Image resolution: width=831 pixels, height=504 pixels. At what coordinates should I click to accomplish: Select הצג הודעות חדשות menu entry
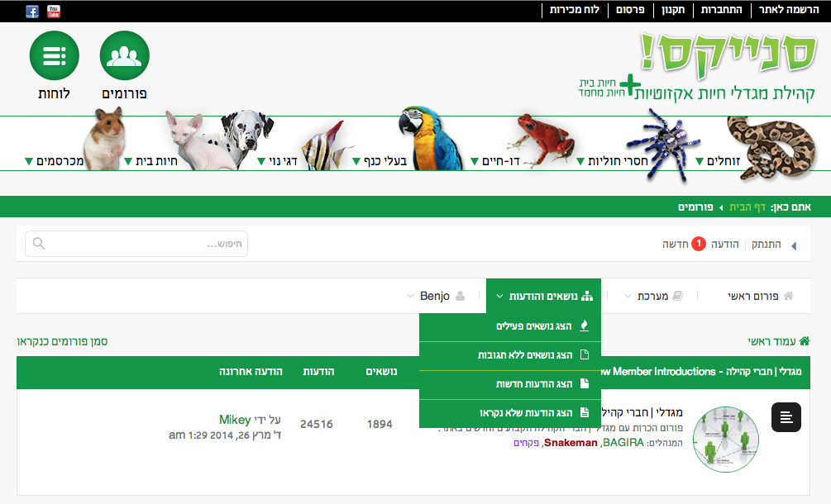510,385
